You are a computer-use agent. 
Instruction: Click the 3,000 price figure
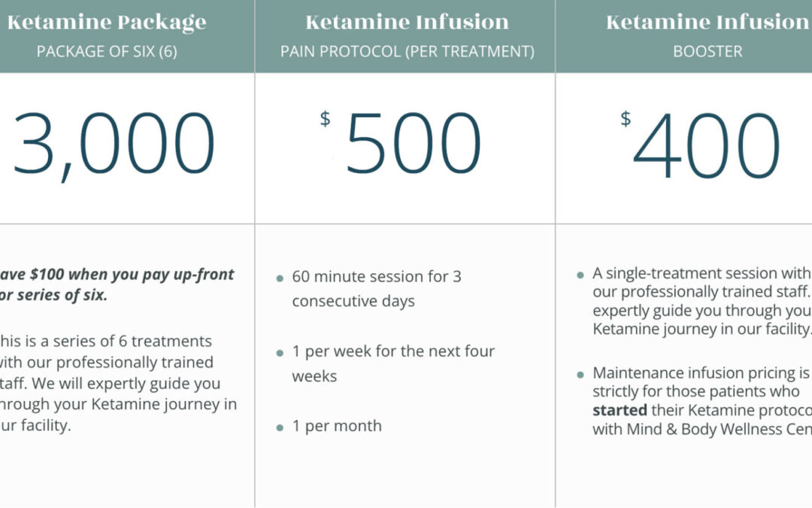coord(113,145)
